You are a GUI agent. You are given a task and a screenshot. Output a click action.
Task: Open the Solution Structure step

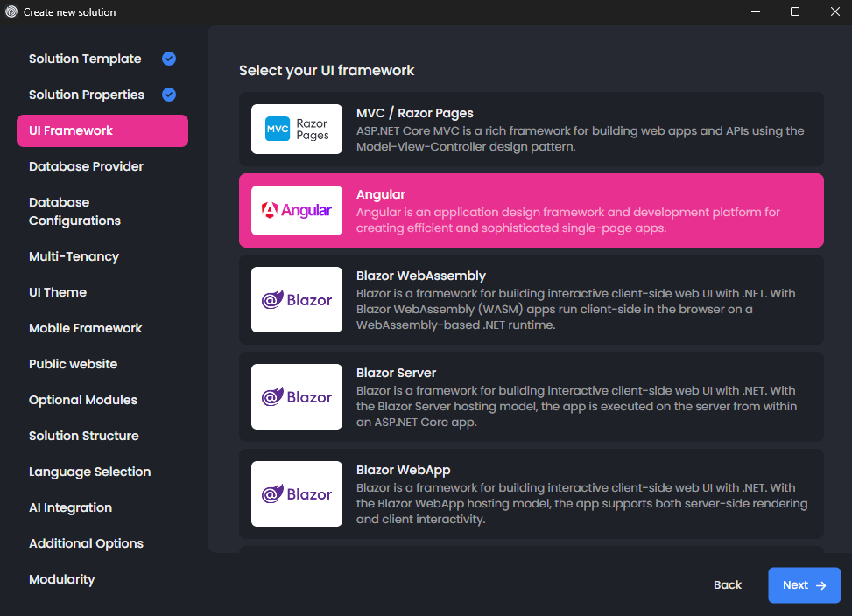click(84, 435)
